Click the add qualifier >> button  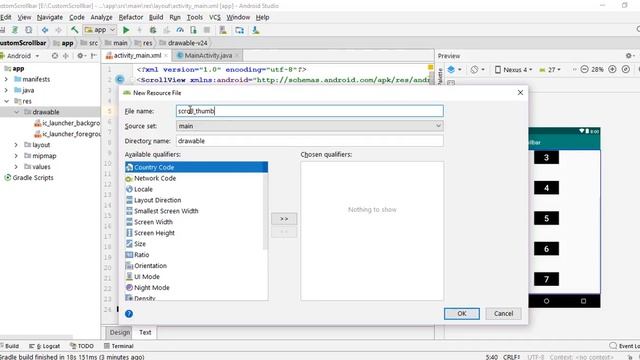click(x=284, y=219)
